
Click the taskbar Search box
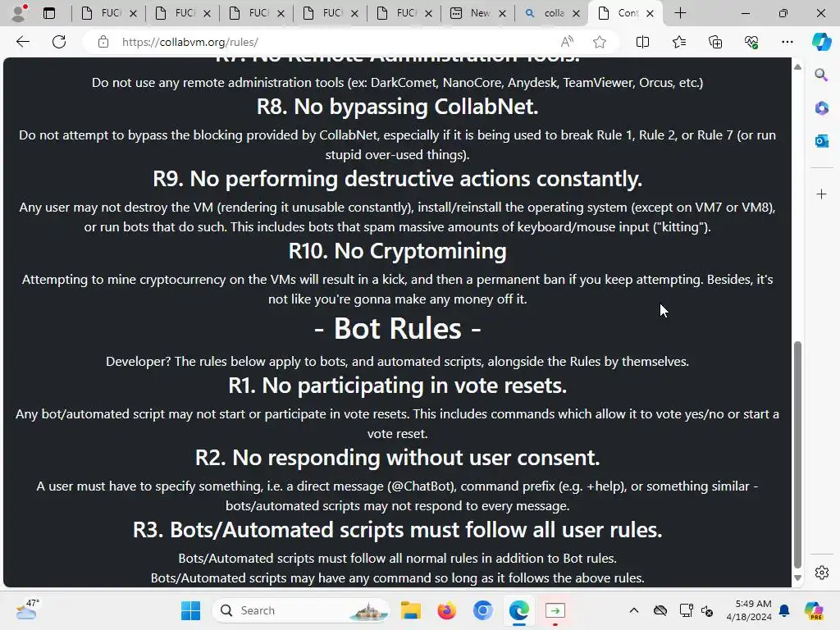tap(302, 610)
